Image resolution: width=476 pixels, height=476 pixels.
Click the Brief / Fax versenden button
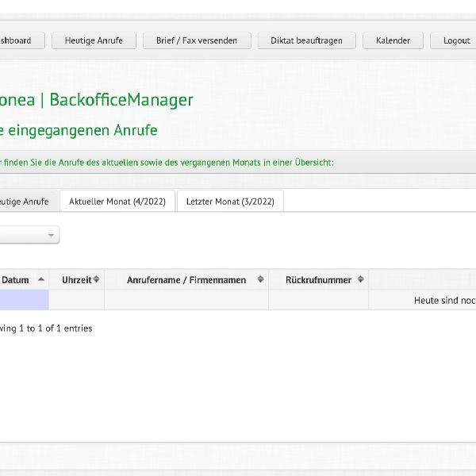(197, 40)
